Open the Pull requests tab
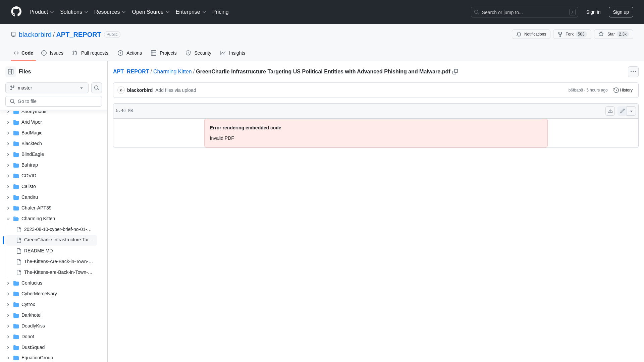 (90, 53)
